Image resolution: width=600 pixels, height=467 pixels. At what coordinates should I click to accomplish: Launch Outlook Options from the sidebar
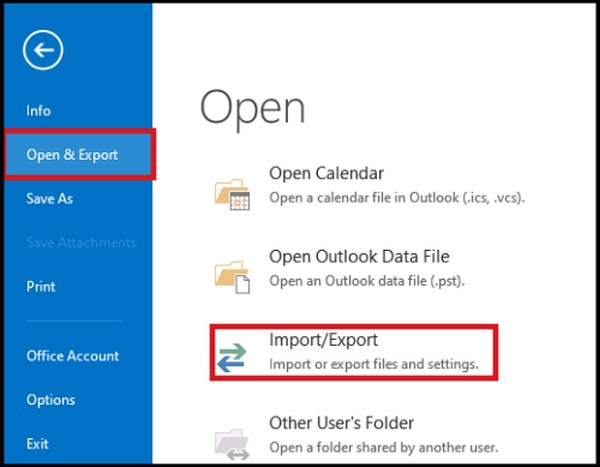click(50, 400)
